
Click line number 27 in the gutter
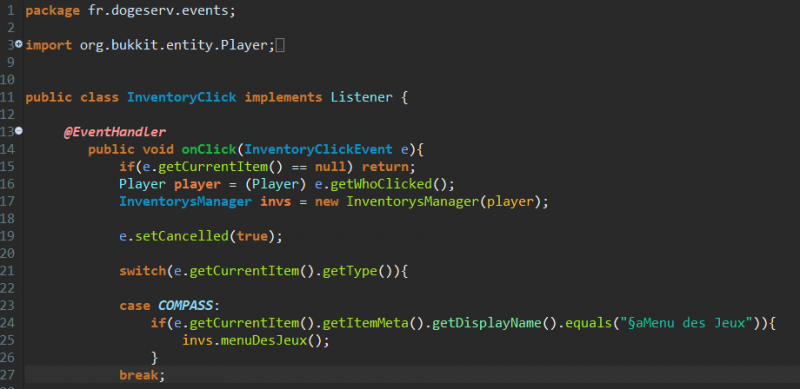coord(8,375)
